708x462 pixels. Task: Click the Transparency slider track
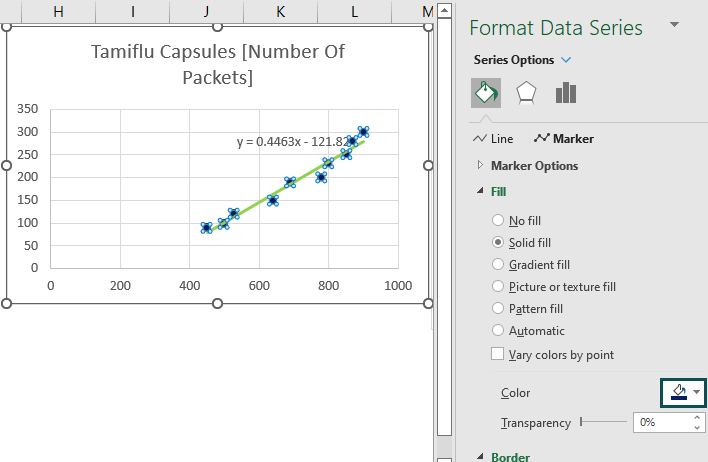pyautogui.click(x=604, y=422)
